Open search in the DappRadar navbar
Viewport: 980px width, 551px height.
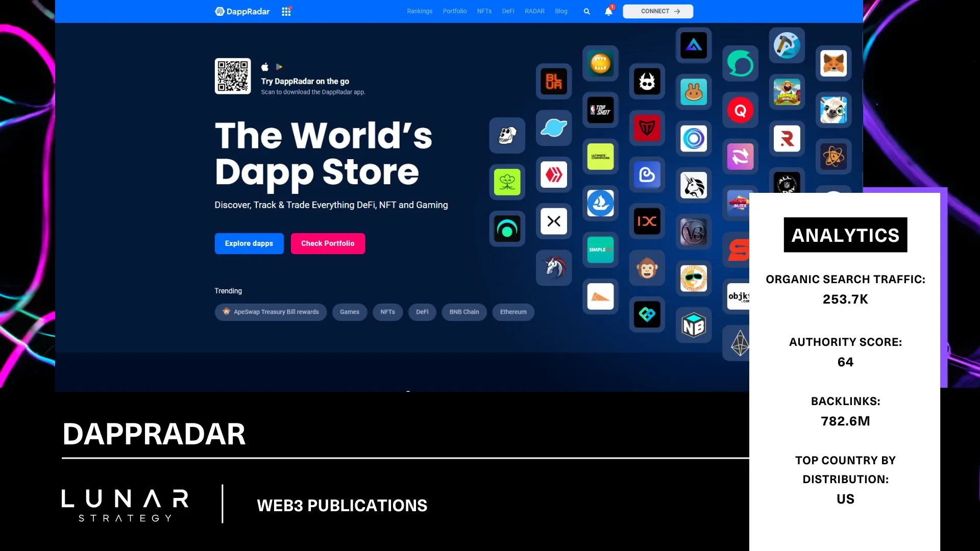(x=586, y=11)
